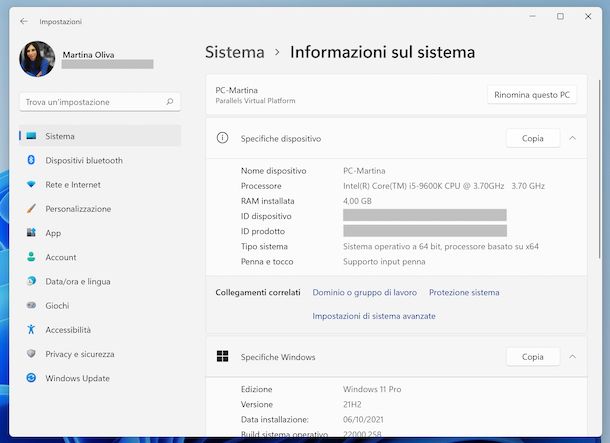
Task: Click the Windows 11 Pro edition value
Action: [372, 389]
